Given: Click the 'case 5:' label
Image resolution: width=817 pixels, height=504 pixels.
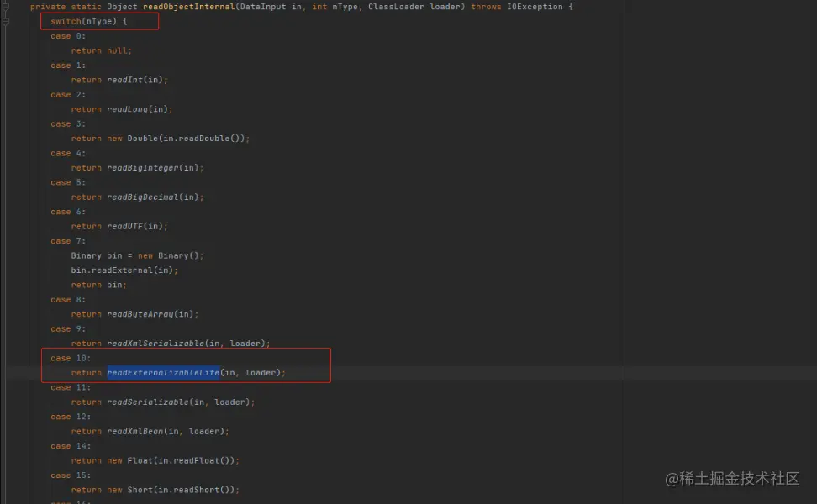Looking at the screenshot, I should click(x=68, y=182).
